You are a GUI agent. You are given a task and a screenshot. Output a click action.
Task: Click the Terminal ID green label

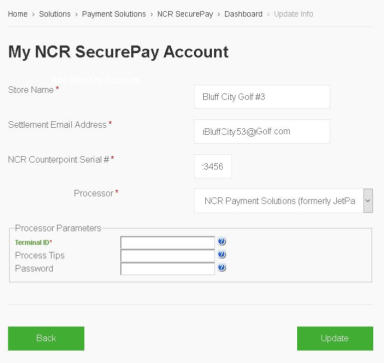click(32, 242)
